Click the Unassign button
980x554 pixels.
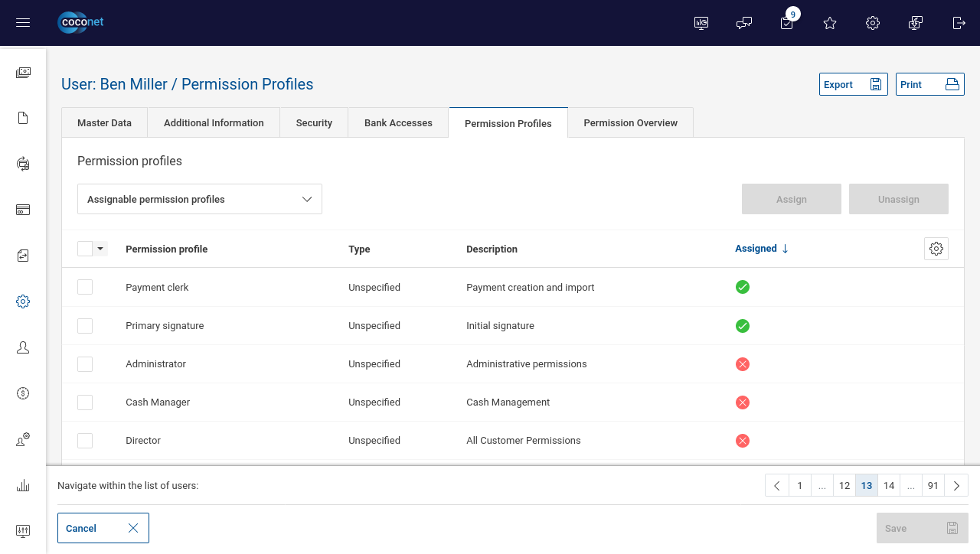[899, 199]
